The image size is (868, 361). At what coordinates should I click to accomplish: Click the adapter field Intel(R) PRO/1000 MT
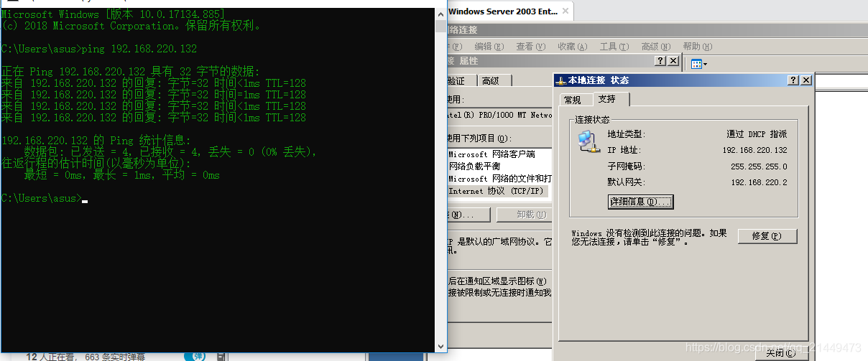coord(499,115)
